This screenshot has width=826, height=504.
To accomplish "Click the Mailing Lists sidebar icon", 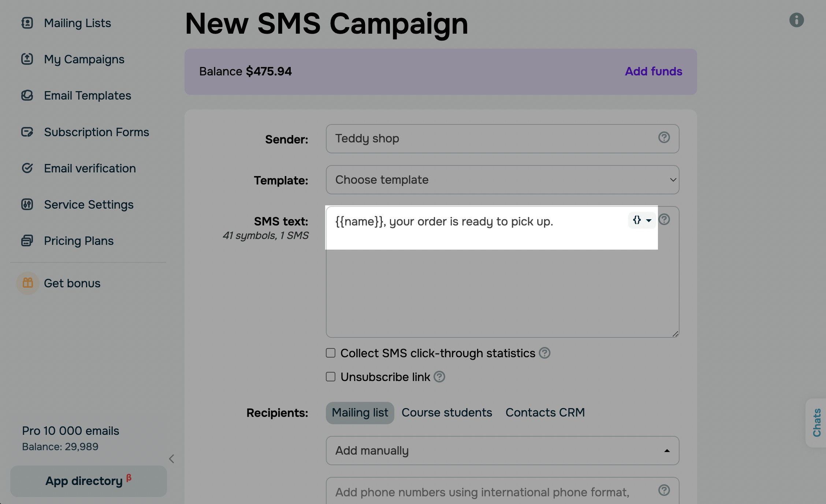I will point(27,23).
